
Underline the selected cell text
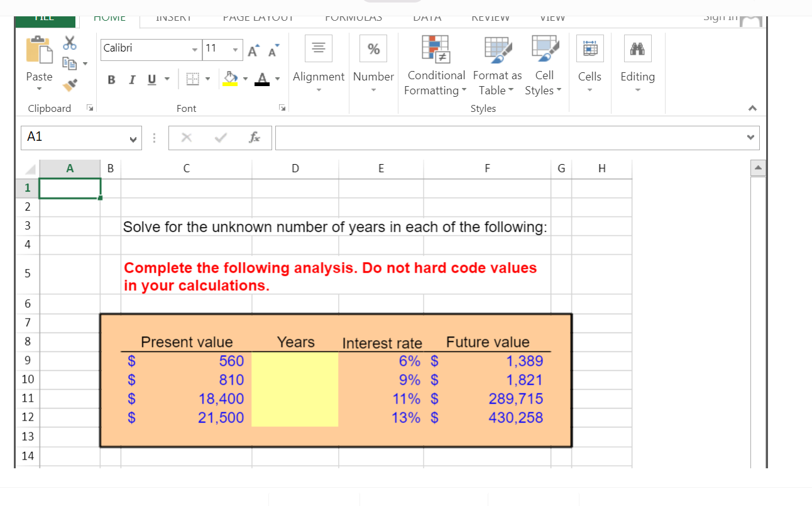151,80
